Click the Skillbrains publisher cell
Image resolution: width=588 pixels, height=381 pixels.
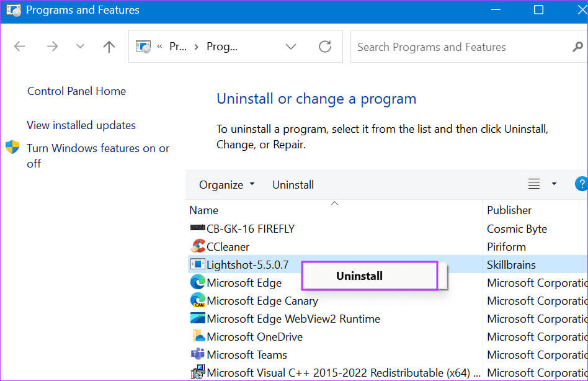511,265
